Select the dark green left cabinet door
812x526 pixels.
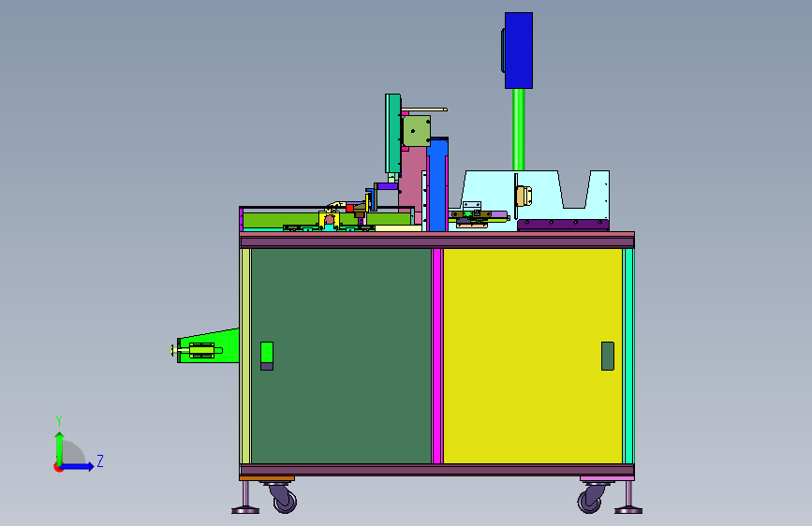pyautogui.click(x=341, y=357)
